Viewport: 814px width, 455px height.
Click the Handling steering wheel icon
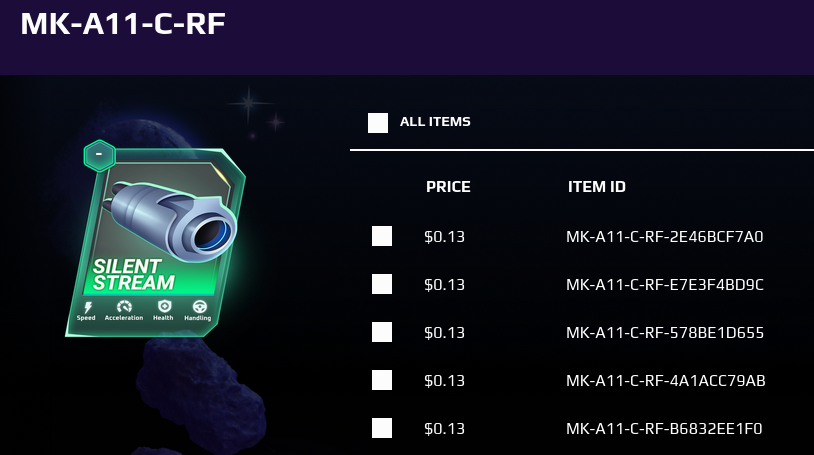point(199,306)
